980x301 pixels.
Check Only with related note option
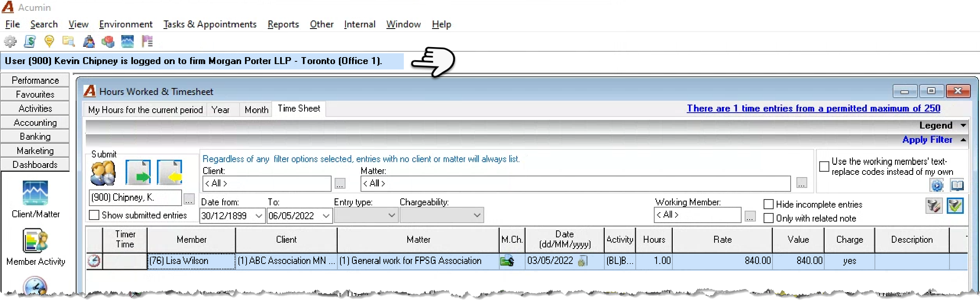tap(769, 218)
